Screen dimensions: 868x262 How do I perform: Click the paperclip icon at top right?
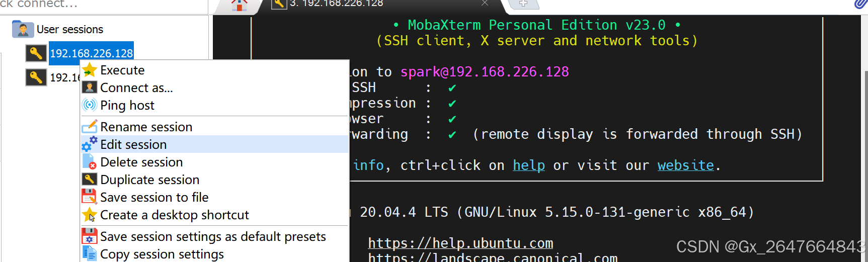click(860, 5)
